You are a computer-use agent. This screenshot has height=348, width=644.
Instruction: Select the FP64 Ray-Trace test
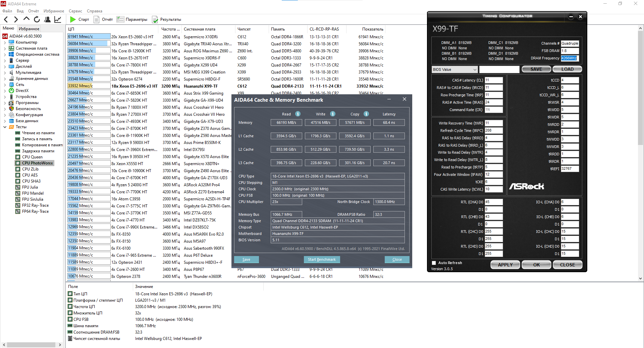click(35, 211)
